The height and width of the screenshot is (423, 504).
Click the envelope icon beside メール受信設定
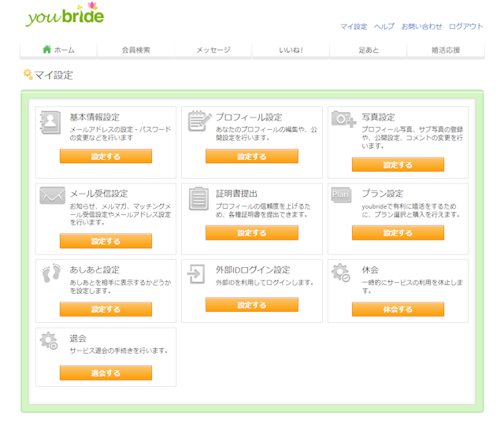[x=51, y=196]
